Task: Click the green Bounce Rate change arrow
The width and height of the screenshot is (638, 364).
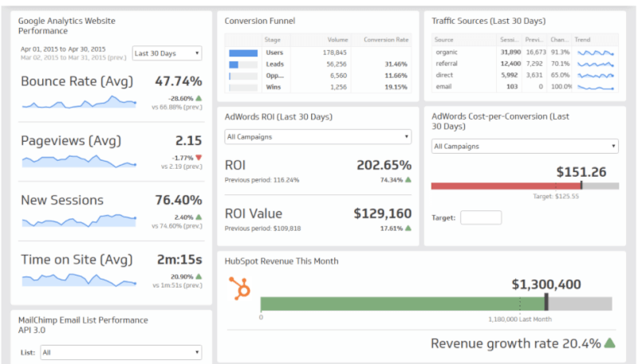Action: [199, 98]
